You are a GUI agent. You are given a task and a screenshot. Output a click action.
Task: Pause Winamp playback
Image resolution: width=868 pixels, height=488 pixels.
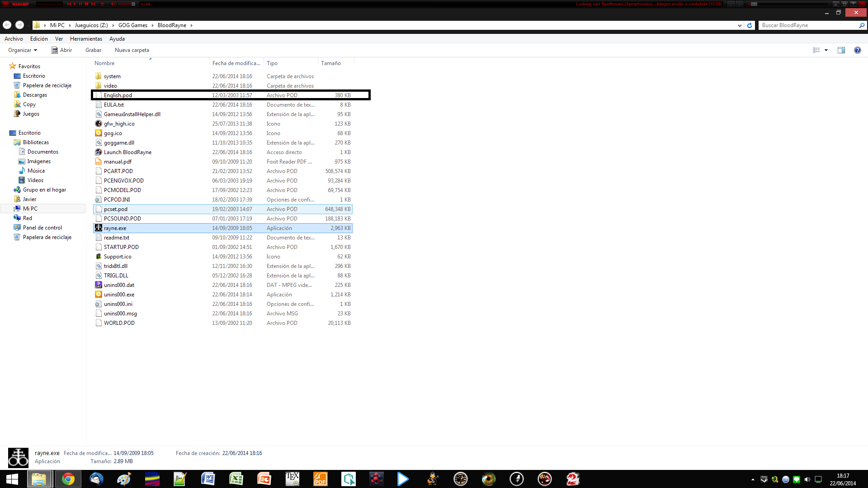tap(80, 4)
